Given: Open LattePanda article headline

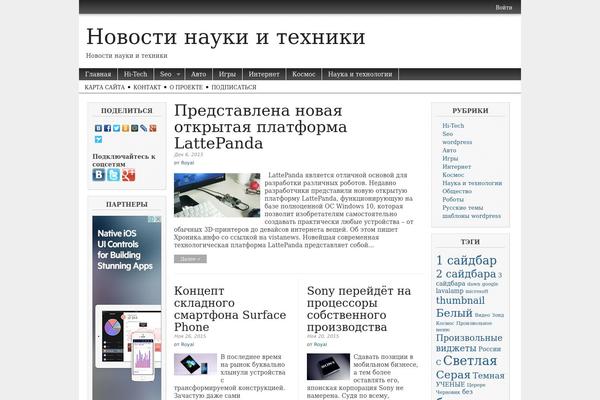Looking at the screenshot, I should click(x=260, y=127).
